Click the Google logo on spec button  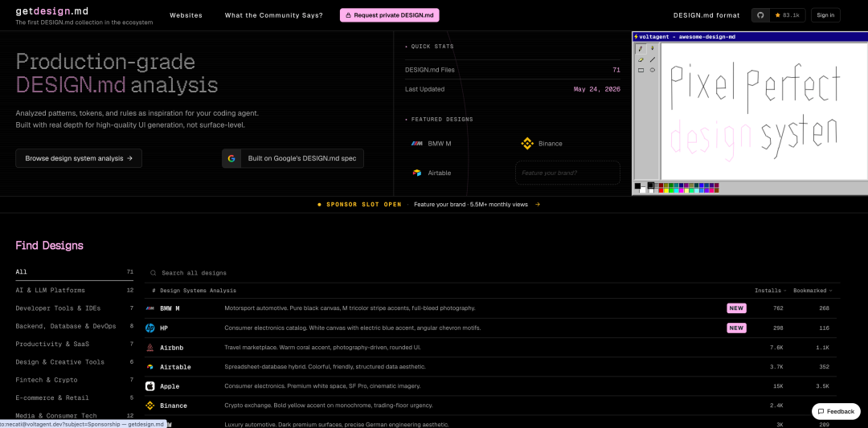(x=231, y=158)
